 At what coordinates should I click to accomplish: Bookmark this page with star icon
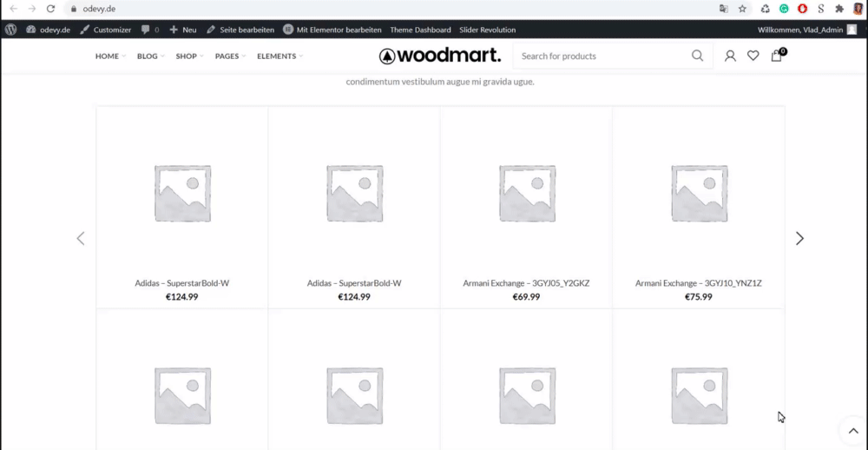(742, 9)
